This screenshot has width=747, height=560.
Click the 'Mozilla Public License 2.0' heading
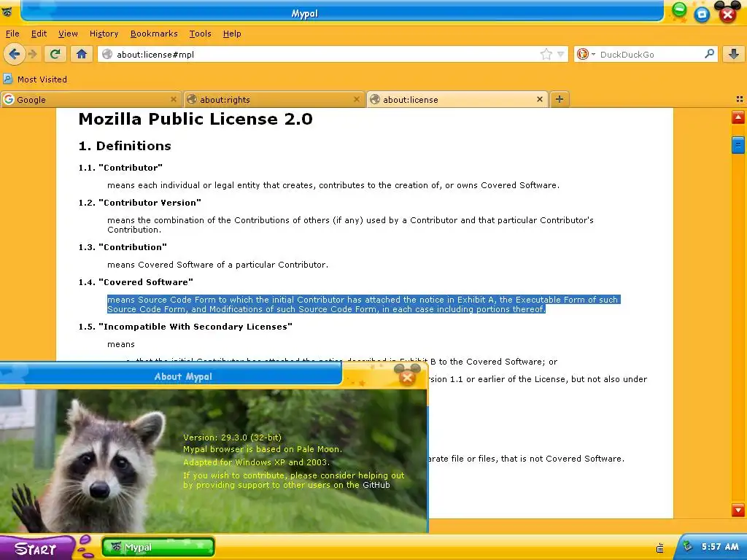click(x=196, y=119)
